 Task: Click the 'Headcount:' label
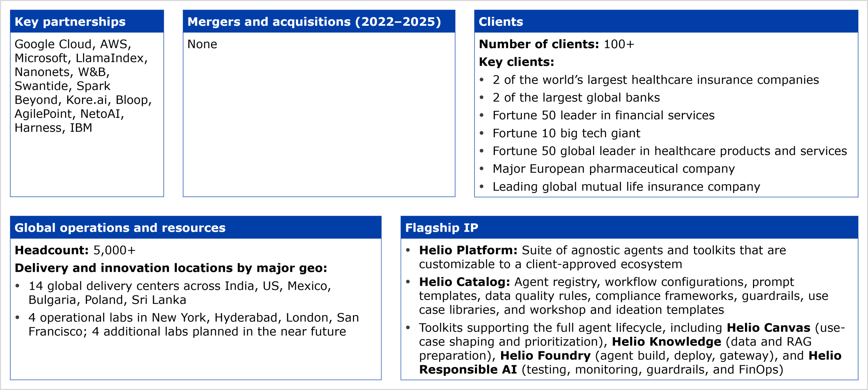(x=52, y=250)
